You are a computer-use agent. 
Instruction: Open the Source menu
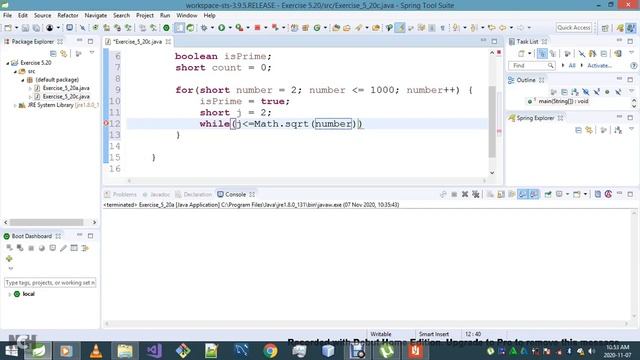click(42, 16)
